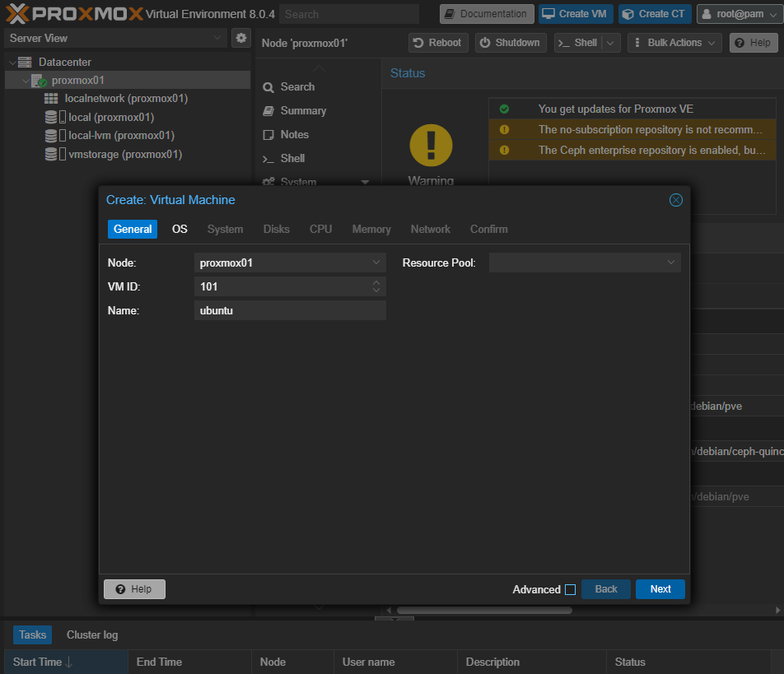784x674 pixels.
Task: Switch to the Cluster log tab
Action: [92, 634]
